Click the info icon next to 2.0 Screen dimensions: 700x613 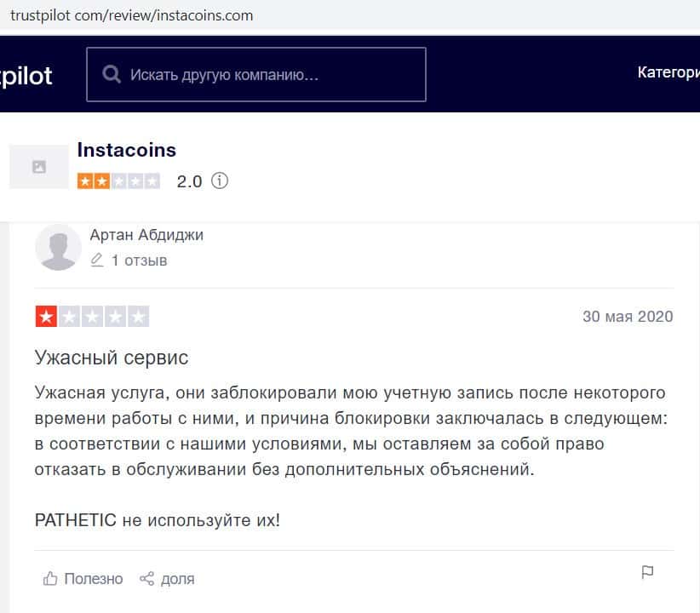[219, 180]
